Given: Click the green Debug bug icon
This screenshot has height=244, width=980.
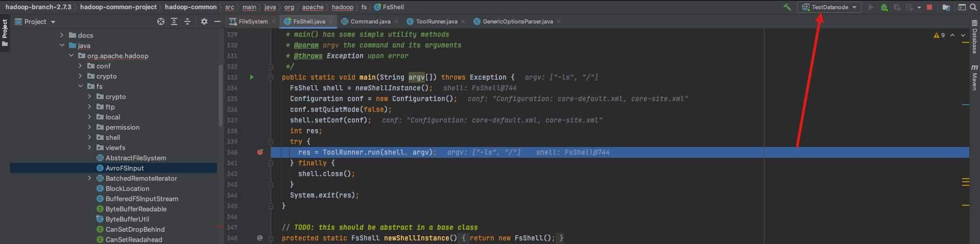Looking at the screenshot, I should coord(884,7).
